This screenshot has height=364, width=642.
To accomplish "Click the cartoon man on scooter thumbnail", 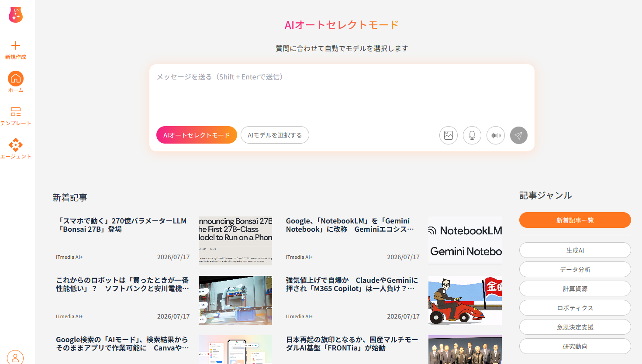I will 465,300.
